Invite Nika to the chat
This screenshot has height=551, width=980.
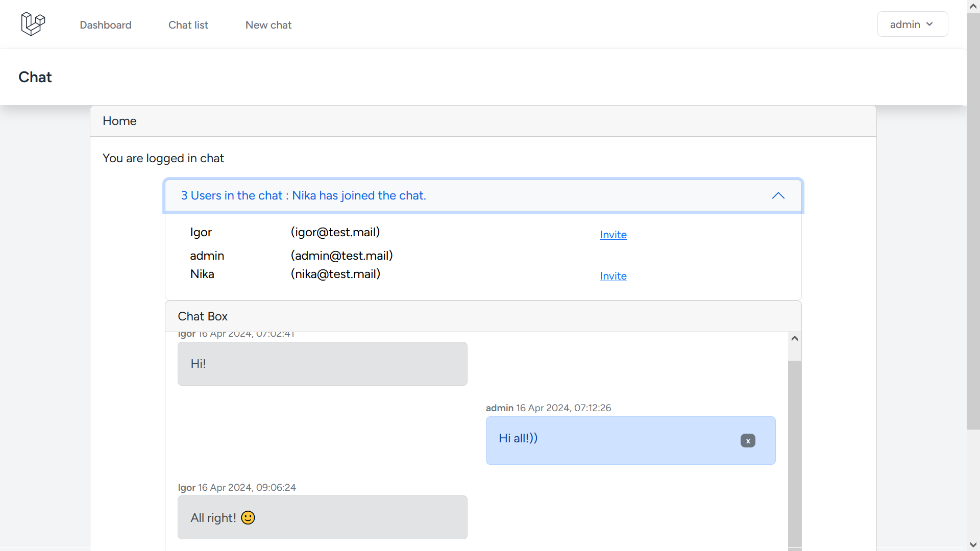(x=613, y=276)
